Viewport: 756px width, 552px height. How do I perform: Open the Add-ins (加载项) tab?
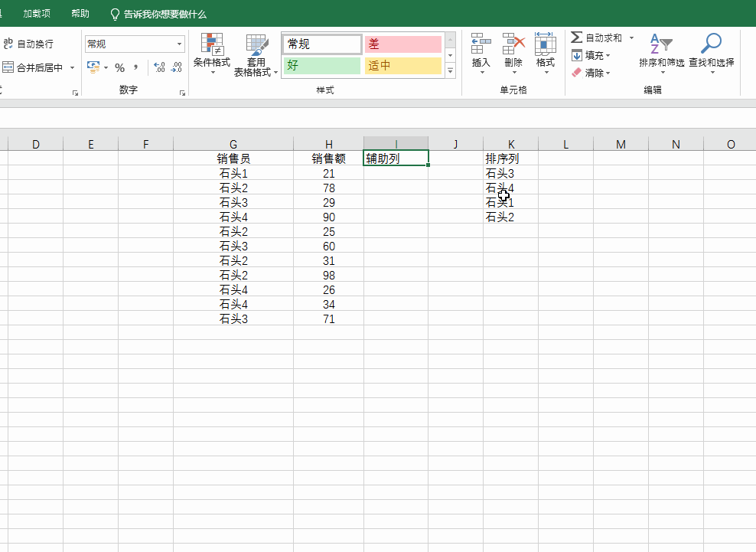(37, 14)
